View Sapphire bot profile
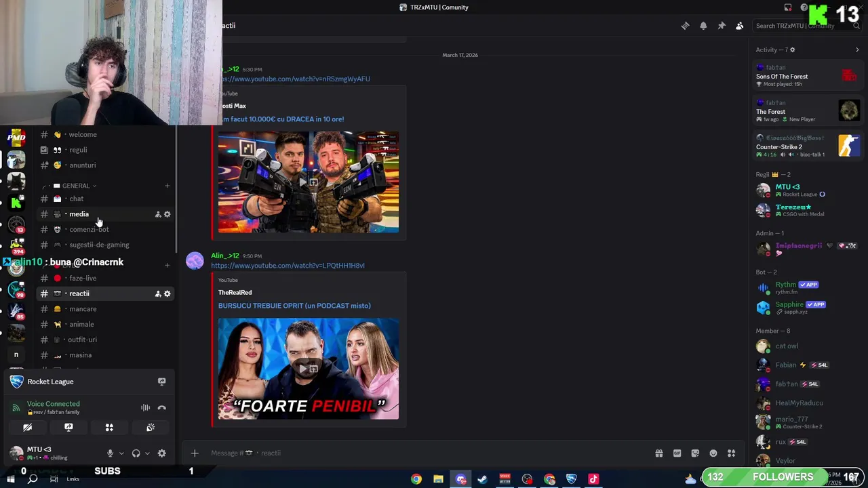 (807, 307)
